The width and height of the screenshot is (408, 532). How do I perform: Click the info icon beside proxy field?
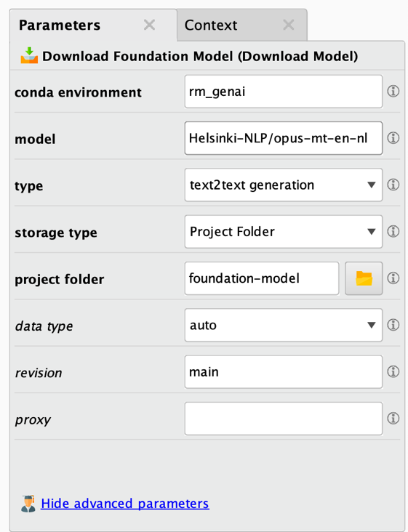tap(393, 418)
